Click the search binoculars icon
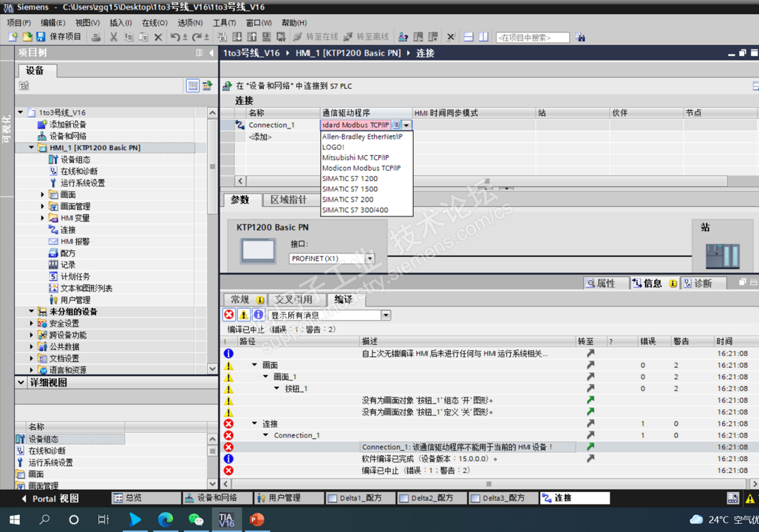This screenshot has width=759, height=532. (580, 37)
